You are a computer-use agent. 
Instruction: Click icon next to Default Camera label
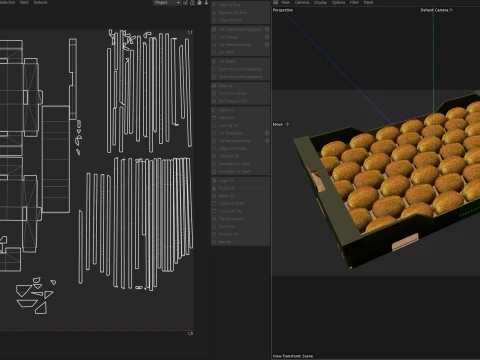coord(451,10)
